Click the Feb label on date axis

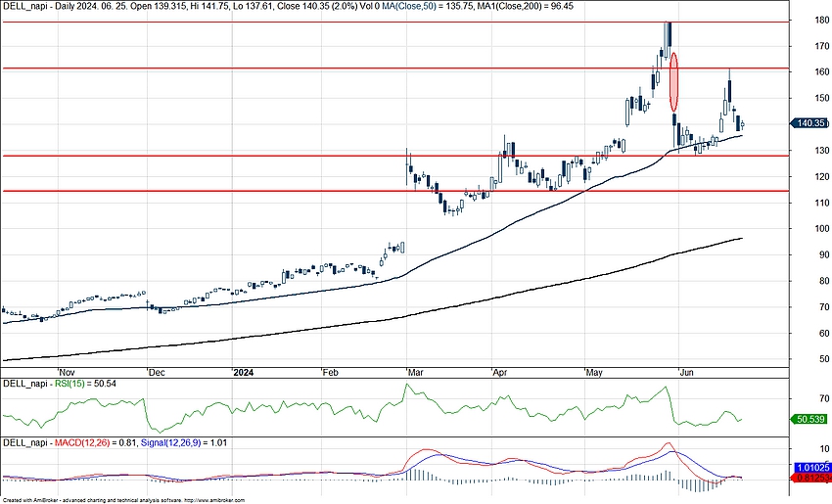[x=330, y=373]
